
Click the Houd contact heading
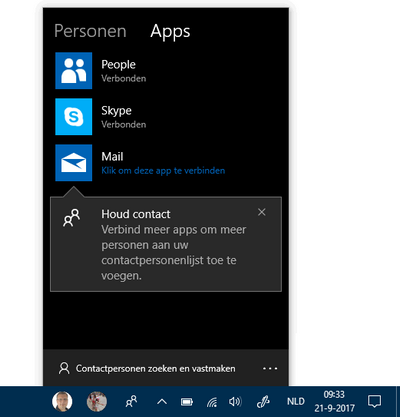tap(136, 214)
